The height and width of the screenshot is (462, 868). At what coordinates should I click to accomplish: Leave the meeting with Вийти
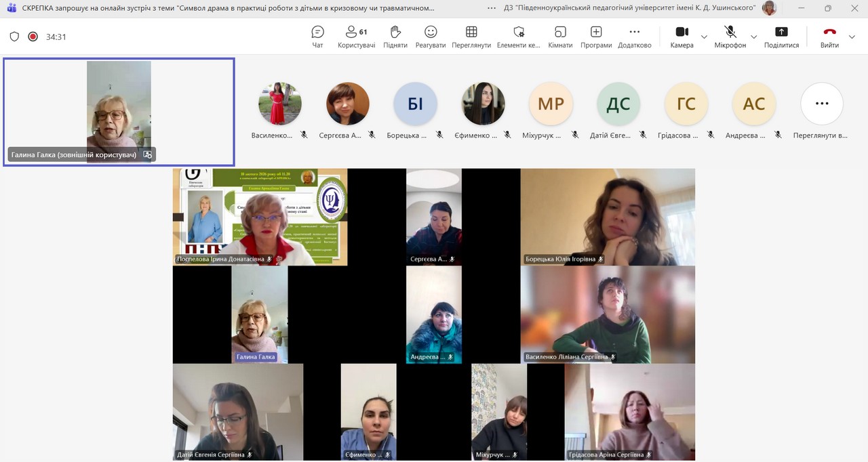click(829, 37)
